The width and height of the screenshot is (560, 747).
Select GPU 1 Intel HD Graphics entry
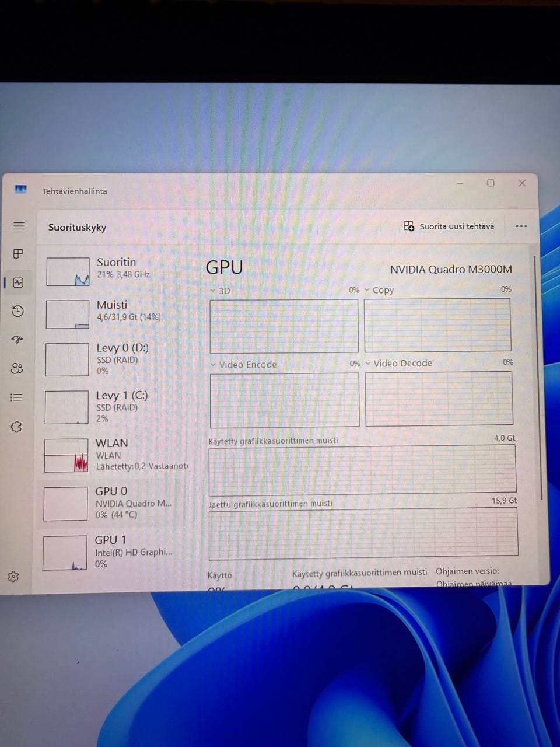coord(114,551)
